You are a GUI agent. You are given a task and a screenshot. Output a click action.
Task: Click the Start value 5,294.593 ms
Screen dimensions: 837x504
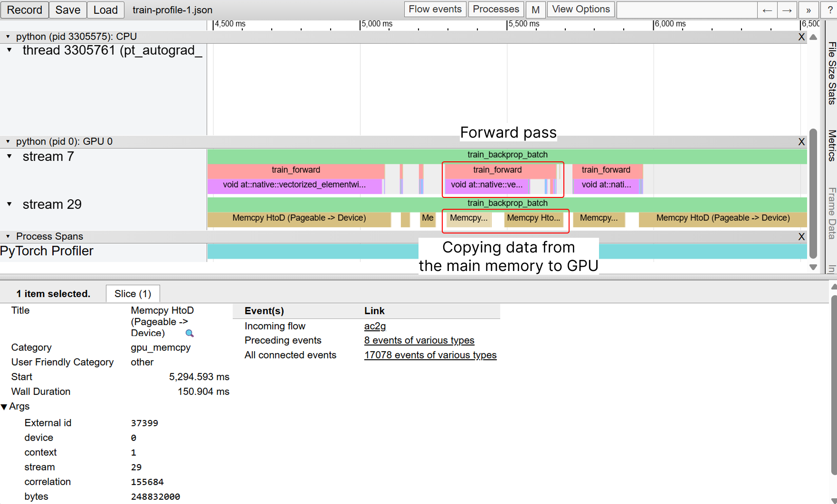pos(199,377)
